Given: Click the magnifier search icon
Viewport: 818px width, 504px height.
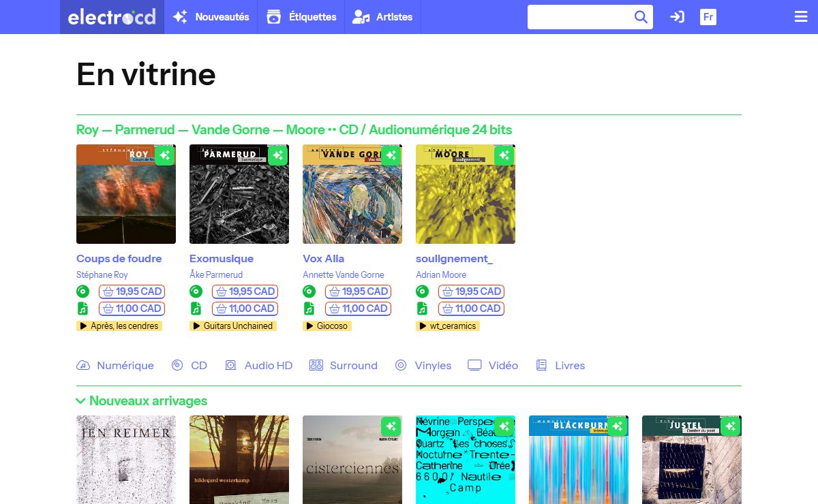Looking at the screenshot, I should point(641,17).
